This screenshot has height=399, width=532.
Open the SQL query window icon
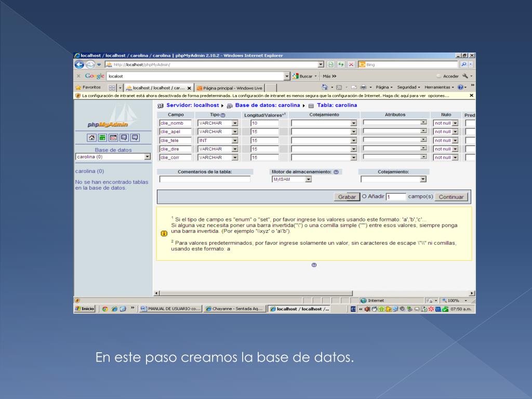(113, 137)
